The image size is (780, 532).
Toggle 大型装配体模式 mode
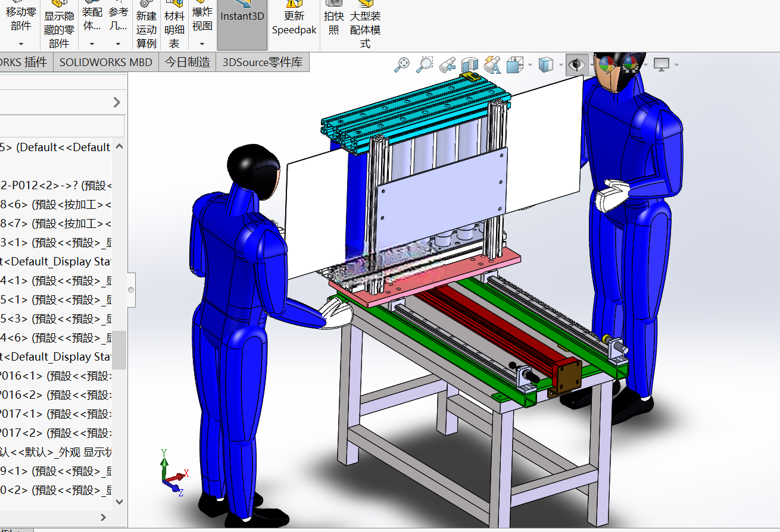(x=365, y=25)
